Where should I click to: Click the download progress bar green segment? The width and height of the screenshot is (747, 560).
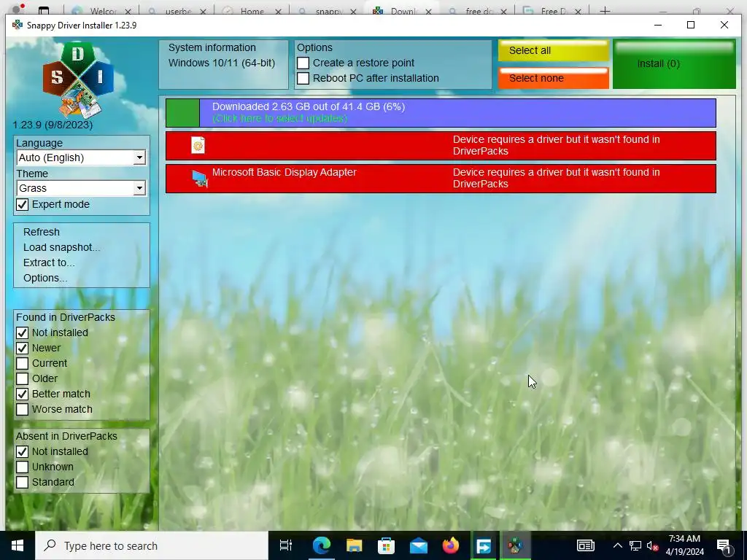coord(182,113)
